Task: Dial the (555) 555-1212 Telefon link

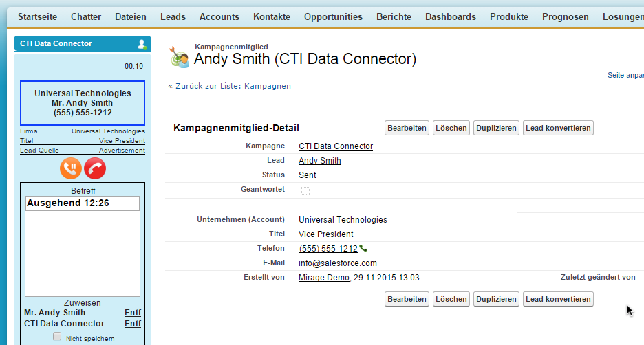Action: tap(328, 249)
